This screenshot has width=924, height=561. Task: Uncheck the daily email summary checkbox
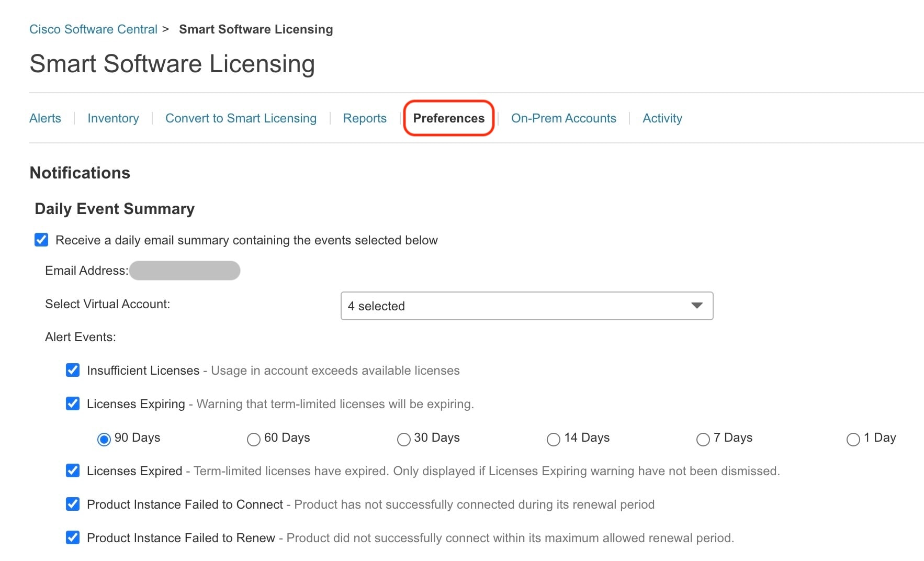[x=41, y=240]
